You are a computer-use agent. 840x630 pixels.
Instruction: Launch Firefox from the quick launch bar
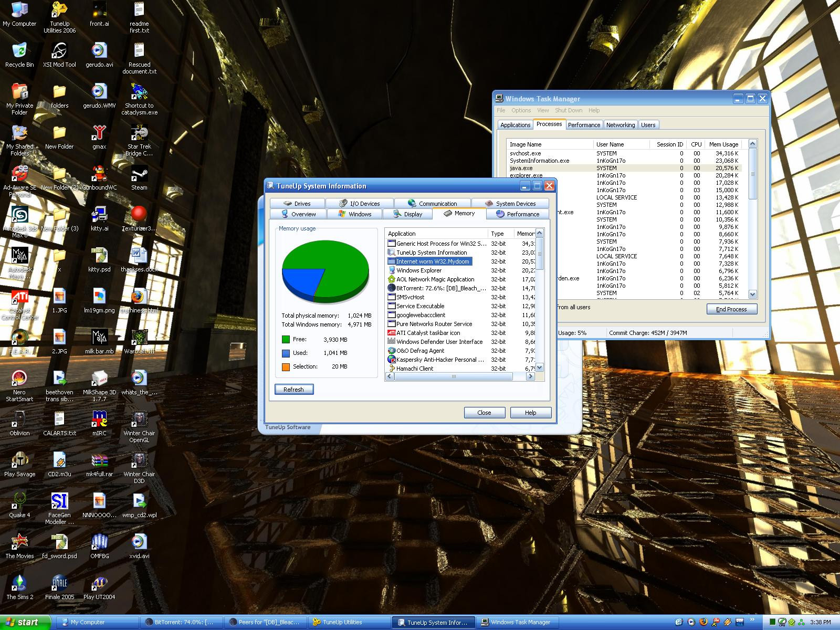tap(703, 622)
